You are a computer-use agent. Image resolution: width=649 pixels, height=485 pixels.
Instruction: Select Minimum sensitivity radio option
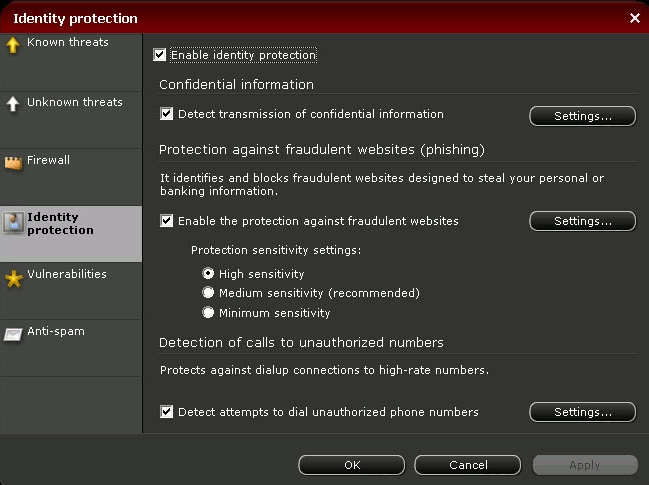pos(208,312)
